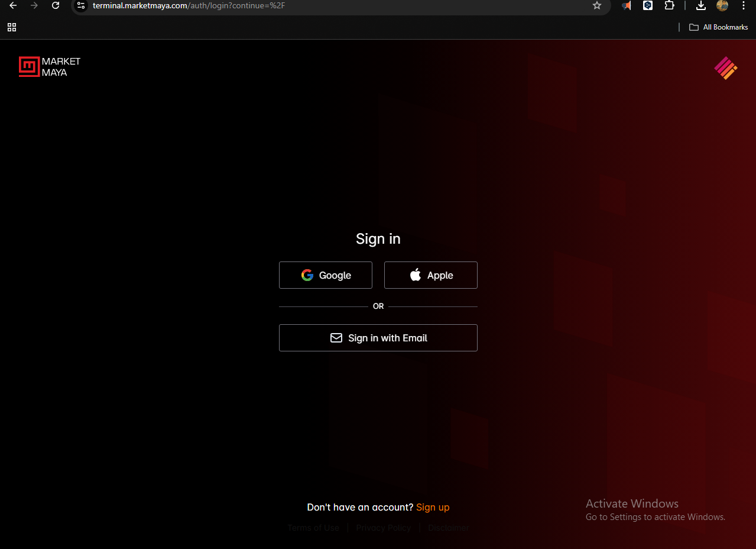Expand the Chrome three-dot menu
This screenshot has height=549, width=756.
[x=744, y=5]
